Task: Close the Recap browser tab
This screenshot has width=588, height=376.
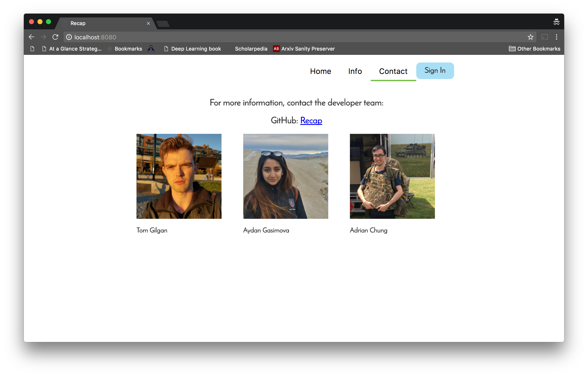Action: (148, 23)
